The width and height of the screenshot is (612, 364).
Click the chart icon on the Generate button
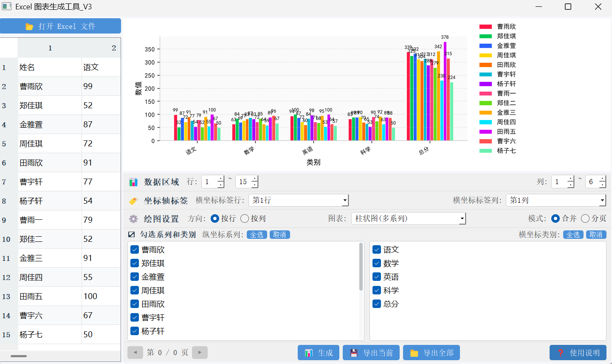pos(309,353)
